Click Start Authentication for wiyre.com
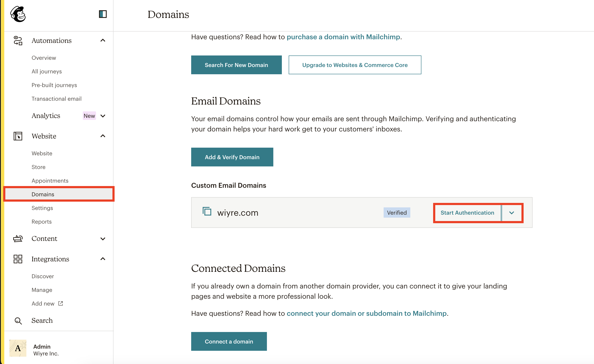 467,213
